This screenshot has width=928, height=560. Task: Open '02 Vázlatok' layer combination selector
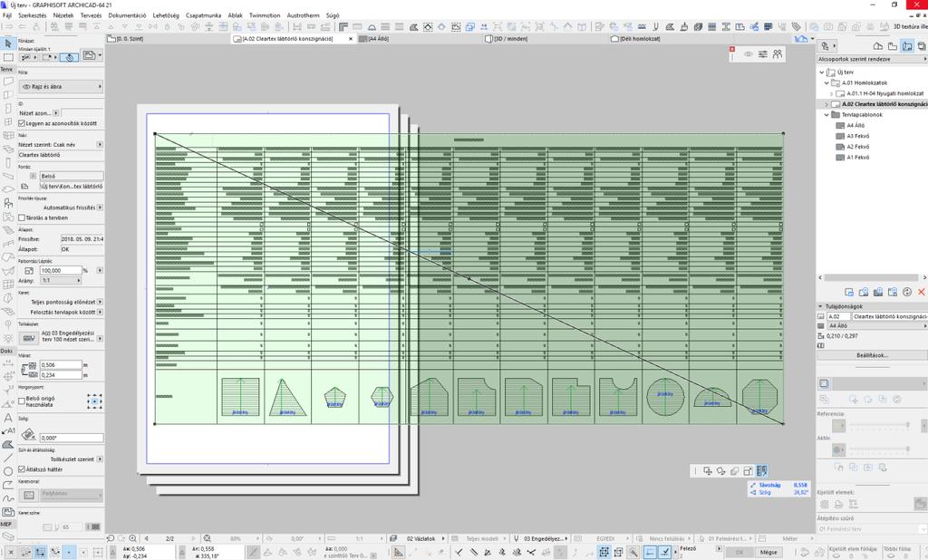coord(417,538)
